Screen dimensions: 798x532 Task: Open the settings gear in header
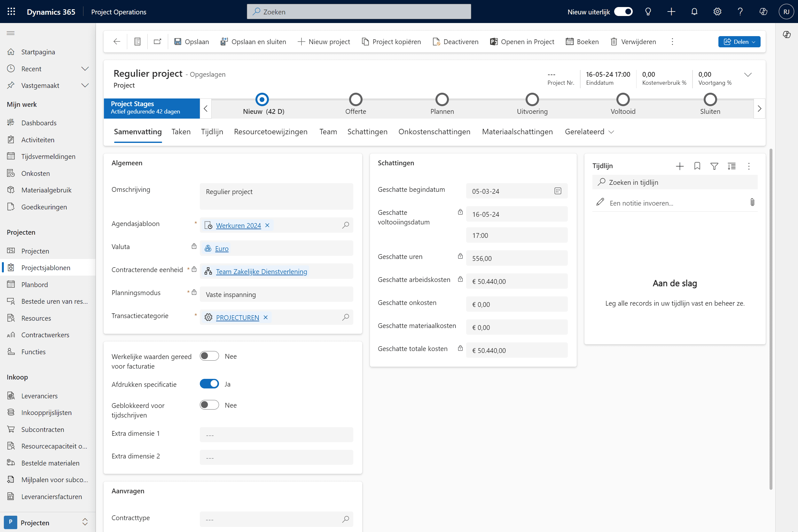click(x=717, y=12)
